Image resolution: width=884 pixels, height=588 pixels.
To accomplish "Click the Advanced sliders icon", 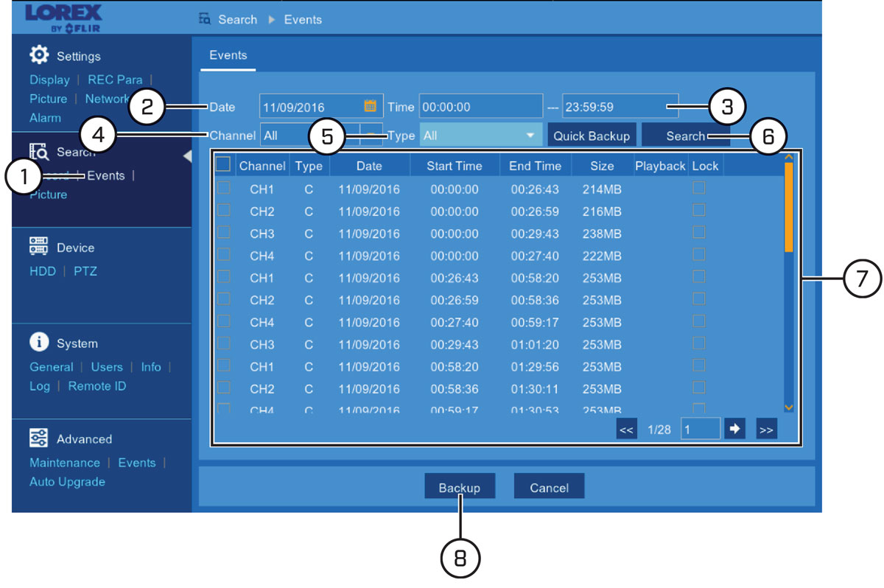I will 38,438.
